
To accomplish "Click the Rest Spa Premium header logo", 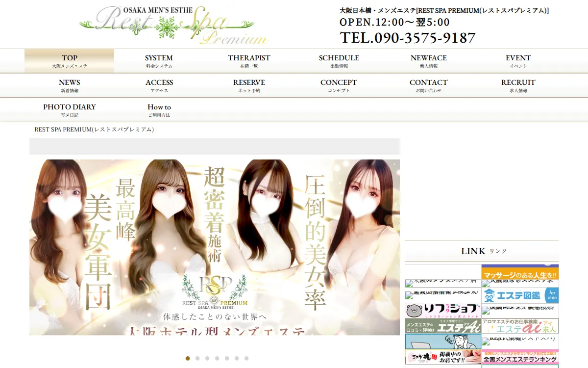I will tap(173, 25).
